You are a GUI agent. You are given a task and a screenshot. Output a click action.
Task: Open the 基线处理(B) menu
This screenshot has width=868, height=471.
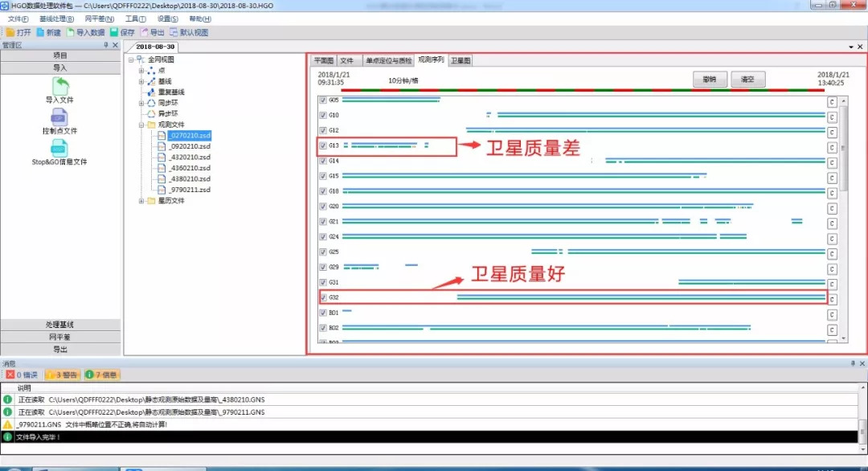coord(56,18)
